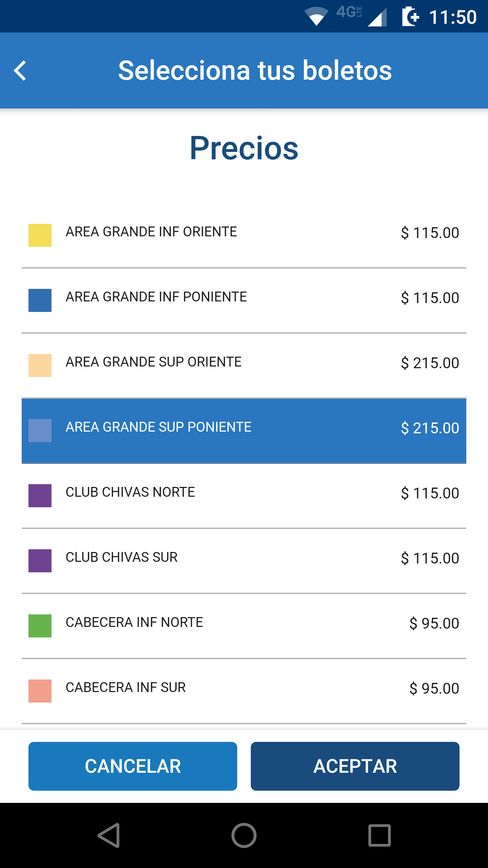Select CLUB CHIVAS NORTE option
Screen dimensions: 488x868
[x=244, y=496]
